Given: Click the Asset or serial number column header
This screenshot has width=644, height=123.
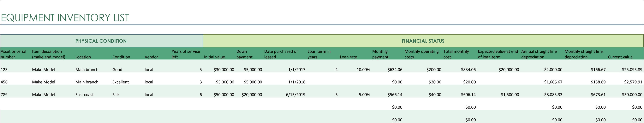Looking at the screenshot, I should coord(14,54).
